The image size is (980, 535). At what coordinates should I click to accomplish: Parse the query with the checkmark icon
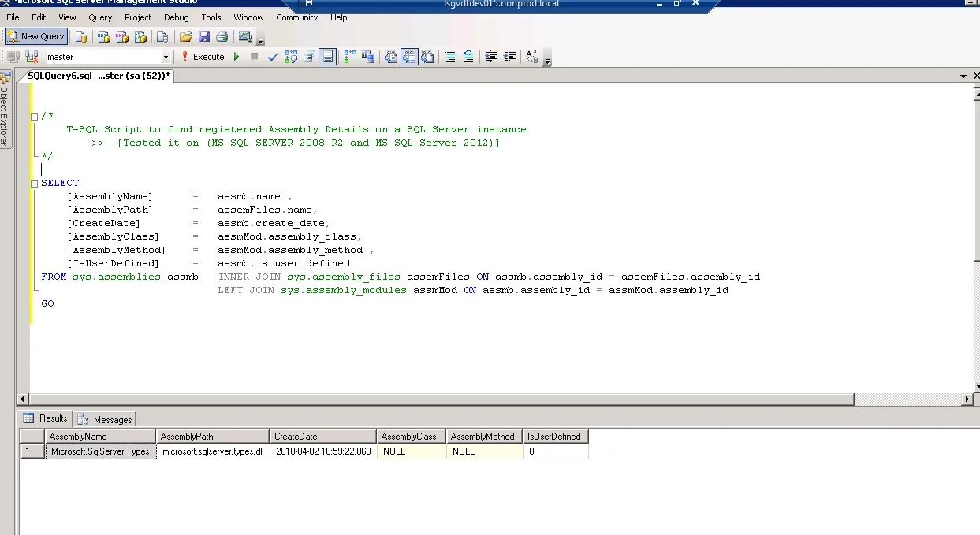pyautogui.click(x=273, y=57)
